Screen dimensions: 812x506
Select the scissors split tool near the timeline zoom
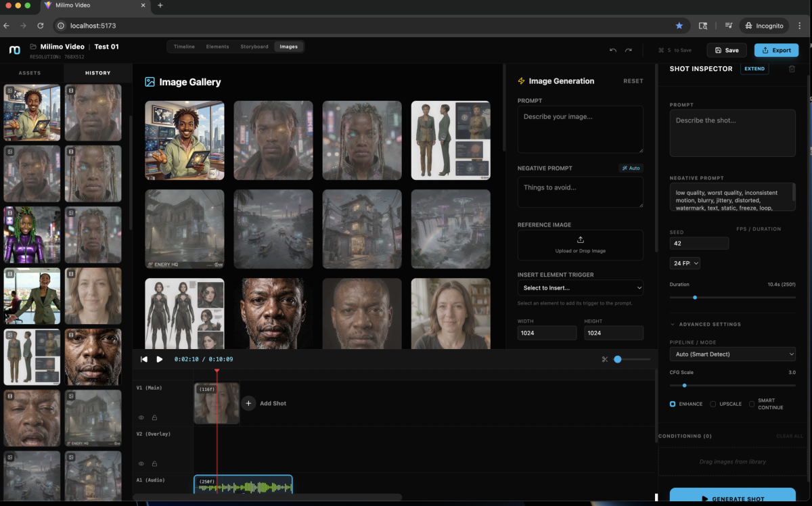(604, 359)
